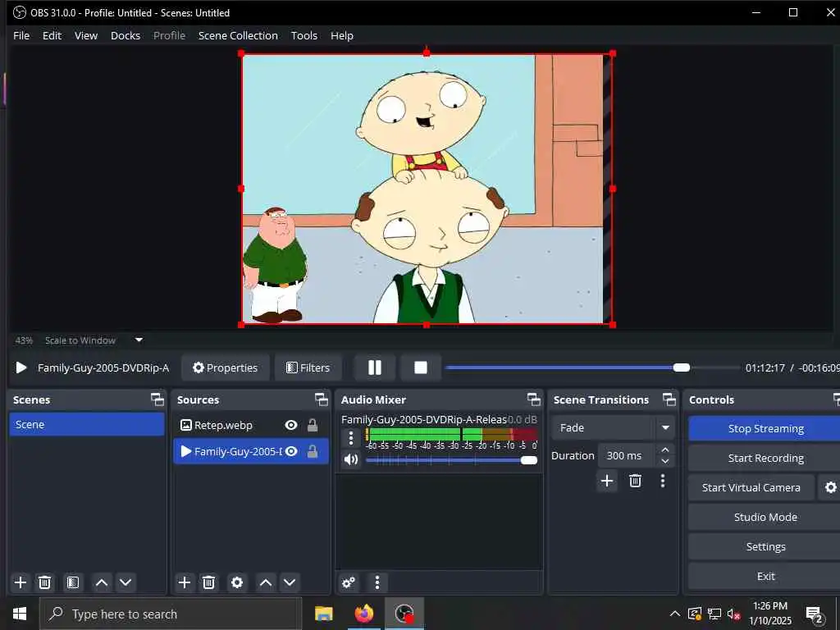The width and height of the screenshot is (840, 630).
Task: Toggle Studio Mode
Action: click(765, 517)
